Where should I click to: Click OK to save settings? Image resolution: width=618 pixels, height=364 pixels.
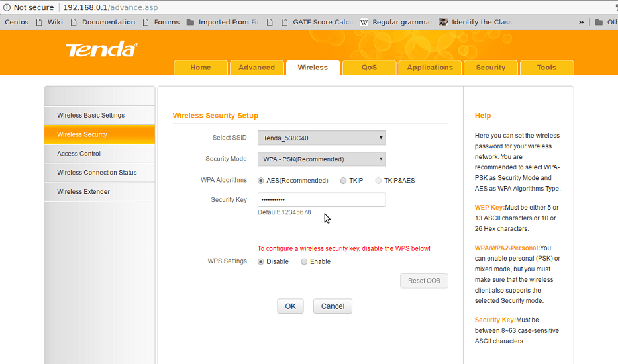[291, 306]
